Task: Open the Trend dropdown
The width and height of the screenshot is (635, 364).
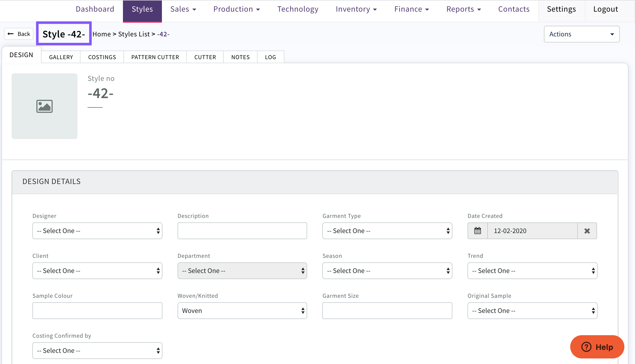Action: point(532,271)
